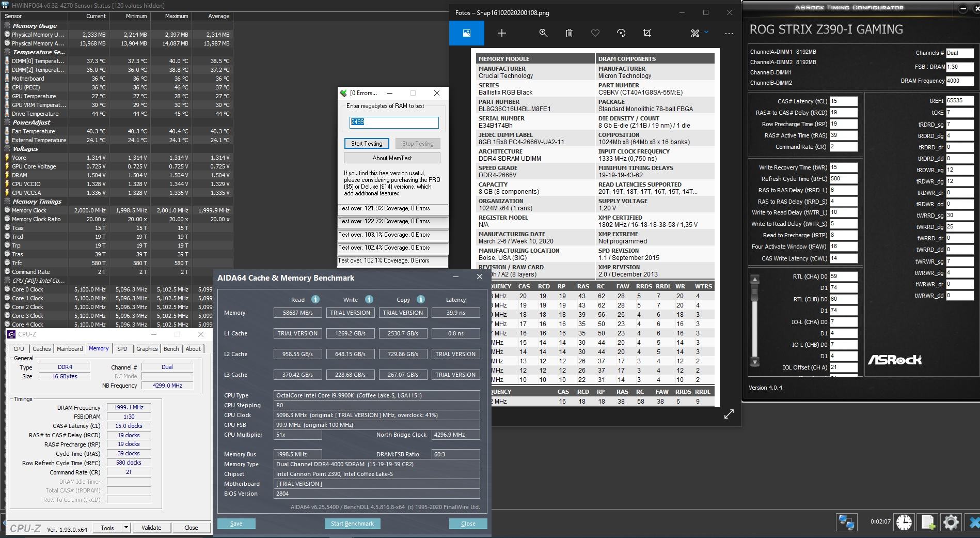This screenshot has width=980, height=538.
Task: Click the Command Rate (CR) field in Timing Configurator
Action: [x=844, y=147]
